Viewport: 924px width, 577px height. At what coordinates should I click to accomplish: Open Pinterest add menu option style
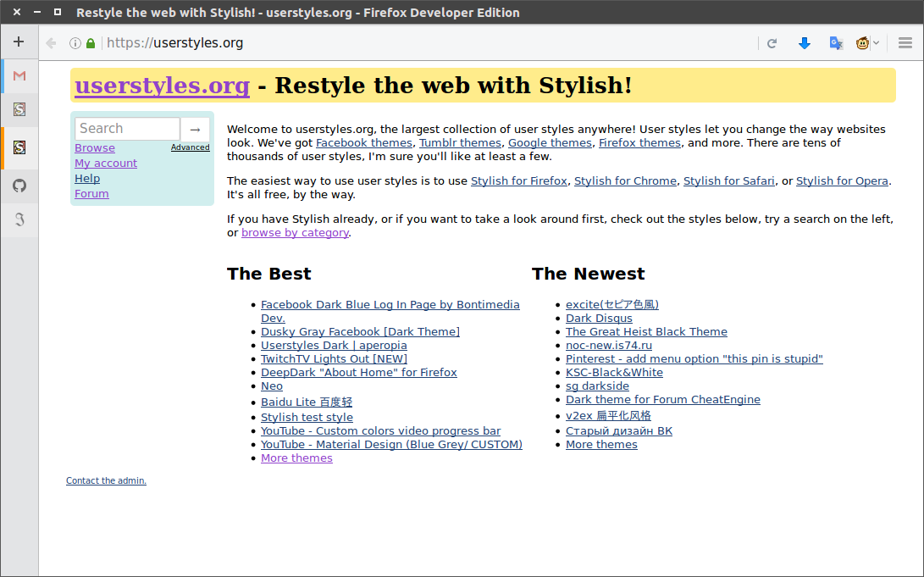(x=694, y=359)
